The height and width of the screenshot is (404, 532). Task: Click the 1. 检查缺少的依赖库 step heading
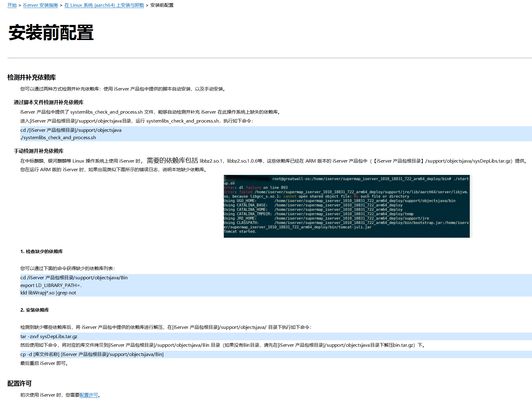[42, 252]
